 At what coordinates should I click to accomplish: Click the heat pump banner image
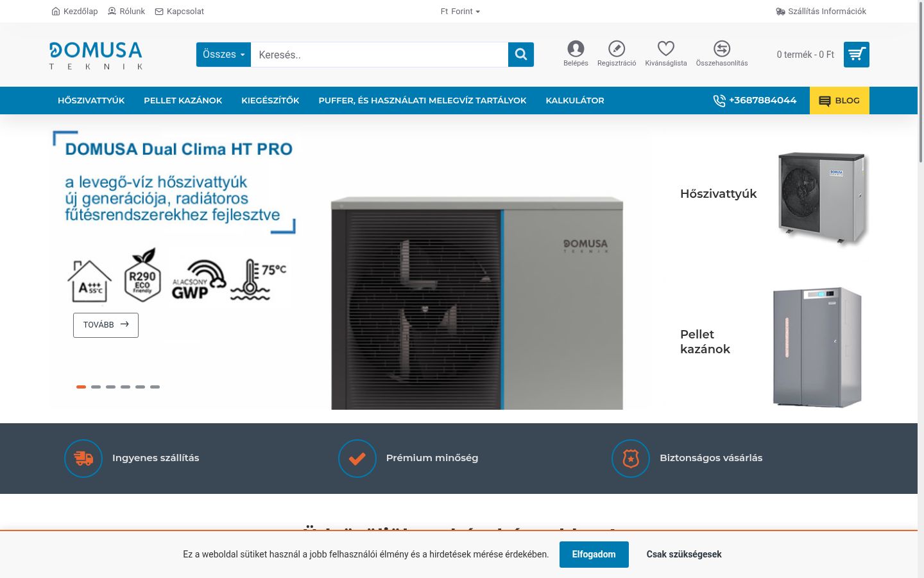[477, 302]
